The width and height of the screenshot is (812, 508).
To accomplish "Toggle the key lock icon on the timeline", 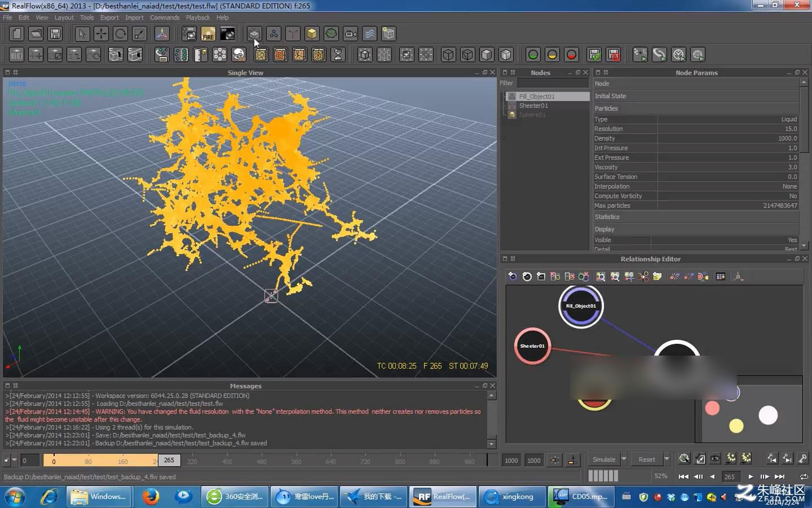I will coord(803,459).
